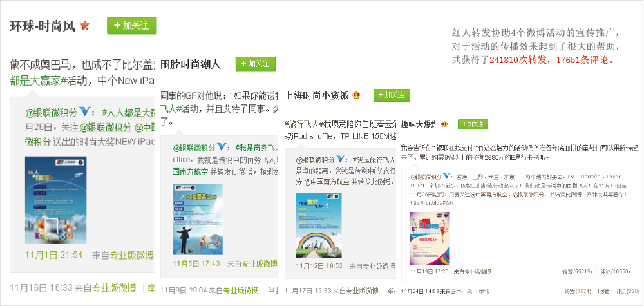Click 转发(2574) on 趣味大爆炸's post

coord(578,291)
